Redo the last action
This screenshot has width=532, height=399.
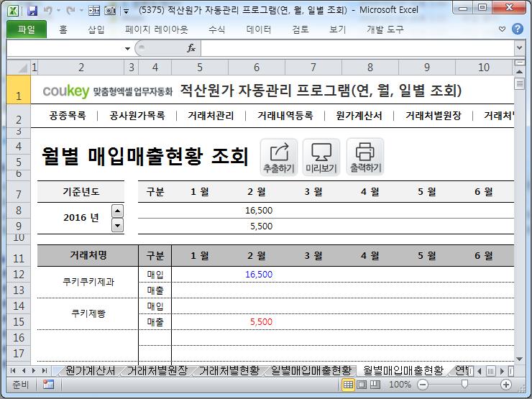click(70, 11)
